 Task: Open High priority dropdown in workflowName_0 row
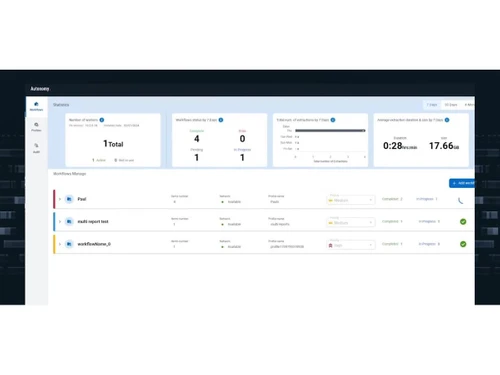point(350,245)
